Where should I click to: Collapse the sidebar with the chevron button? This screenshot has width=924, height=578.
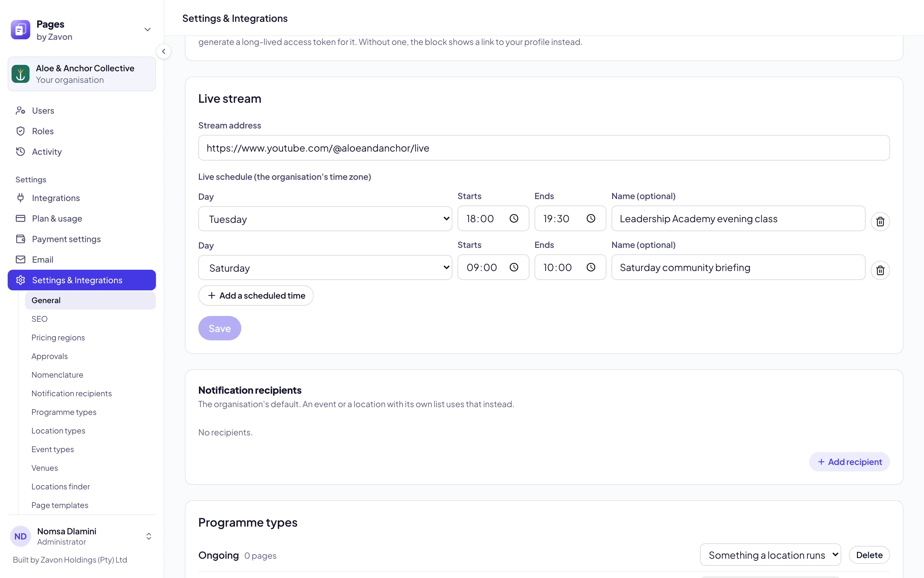(x=163, y=51)
